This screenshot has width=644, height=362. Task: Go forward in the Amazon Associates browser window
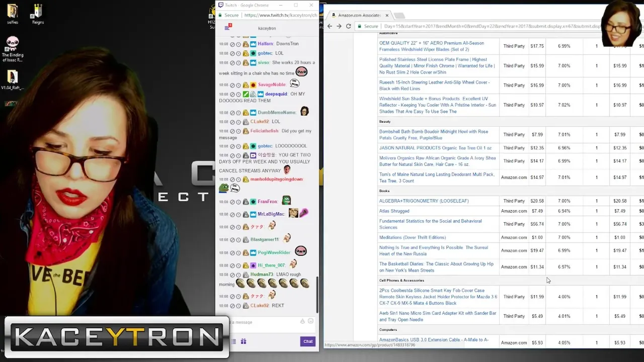[339, 26]
